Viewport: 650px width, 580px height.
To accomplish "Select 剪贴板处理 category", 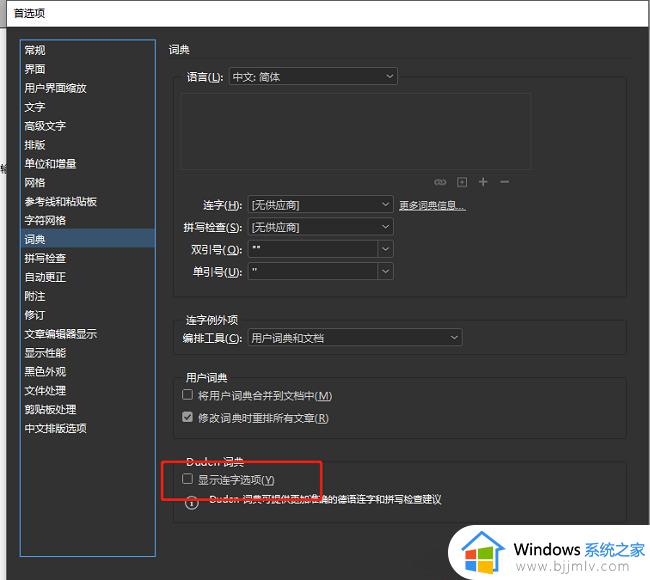I will (87, 410).
